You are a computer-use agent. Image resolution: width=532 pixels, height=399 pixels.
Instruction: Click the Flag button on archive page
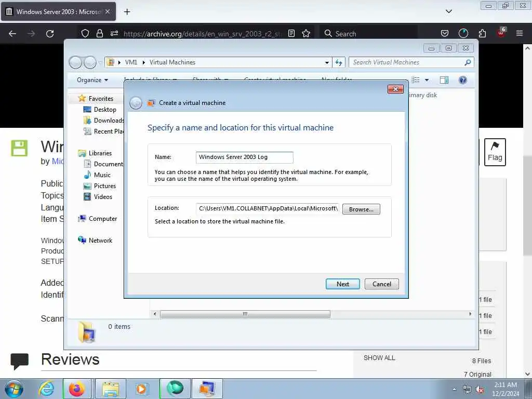[495, 152]
